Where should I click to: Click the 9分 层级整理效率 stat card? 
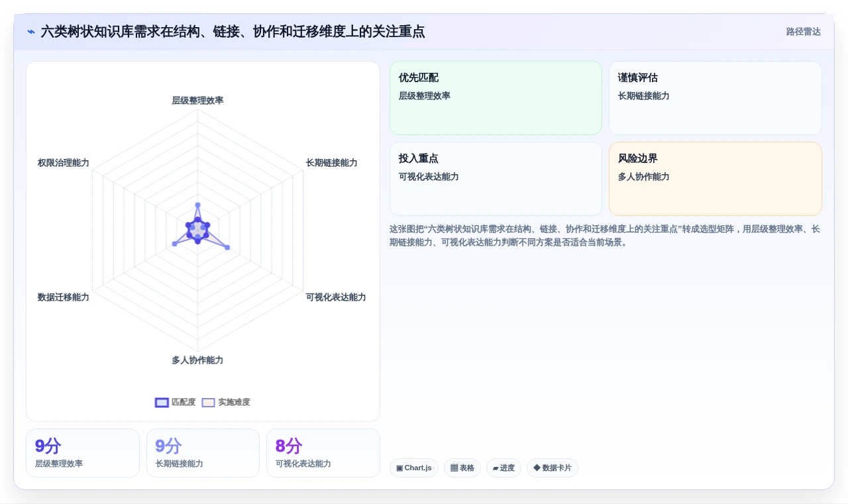tap(83, 453)
